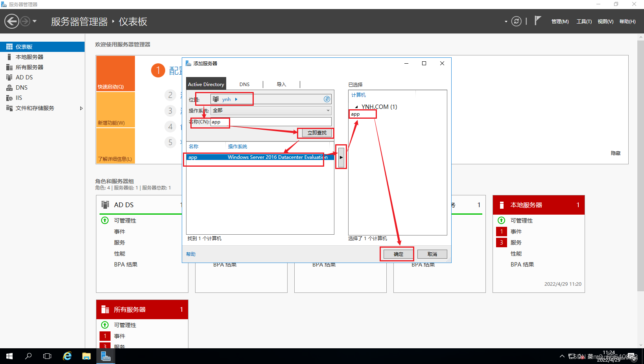Open the 操作系统 dropdown set to 全部

[271, 110]
